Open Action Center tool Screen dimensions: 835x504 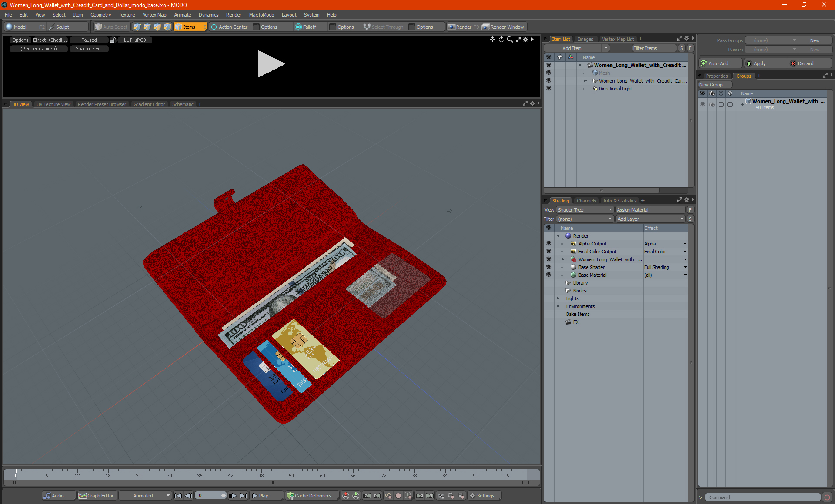coord(229,27)
